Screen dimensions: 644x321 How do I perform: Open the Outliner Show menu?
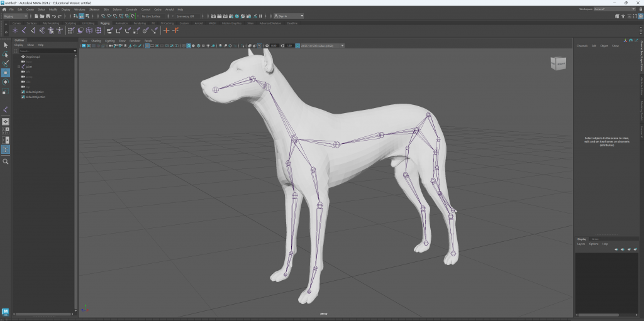coord(31,45)
